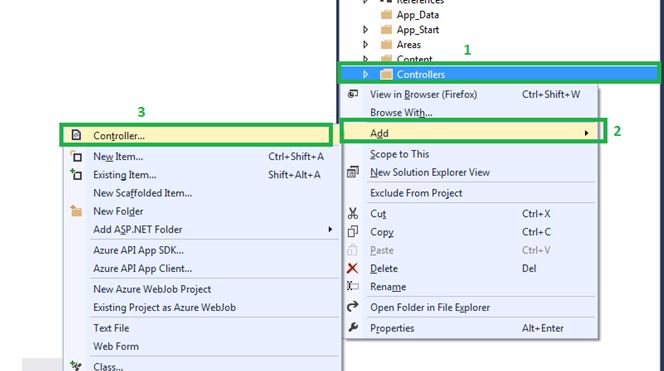The width and height of the screenshot is (664, 371).
Task: Click the Cut scissors icon
Action: click(352, 213)
